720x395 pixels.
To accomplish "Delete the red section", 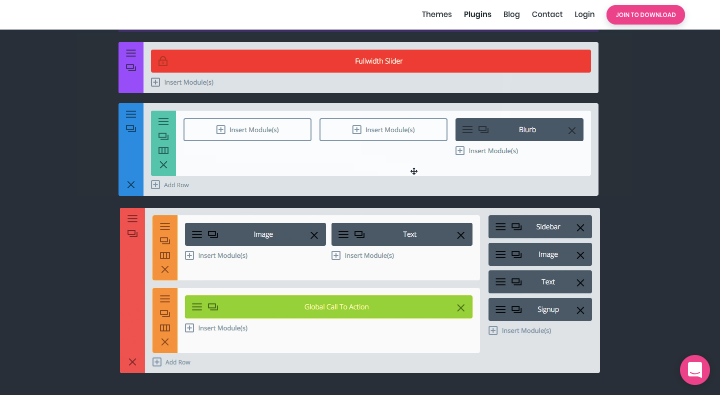I will click(x=132, y=362).
